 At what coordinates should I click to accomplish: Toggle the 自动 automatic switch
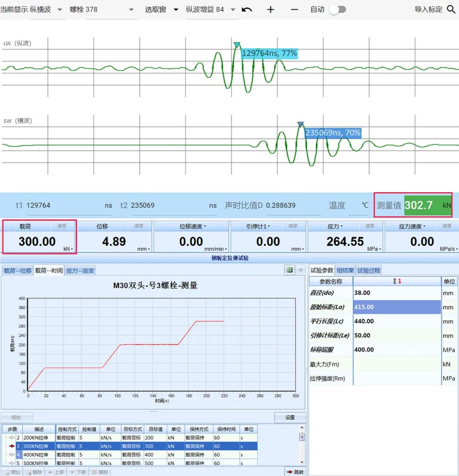pos(337,9)
